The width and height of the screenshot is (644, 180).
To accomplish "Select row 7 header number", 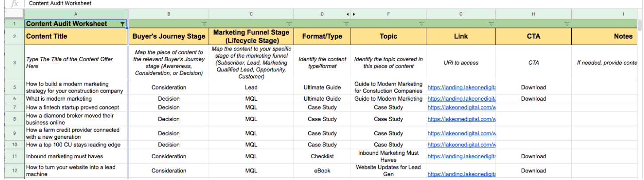I will 15,108.
